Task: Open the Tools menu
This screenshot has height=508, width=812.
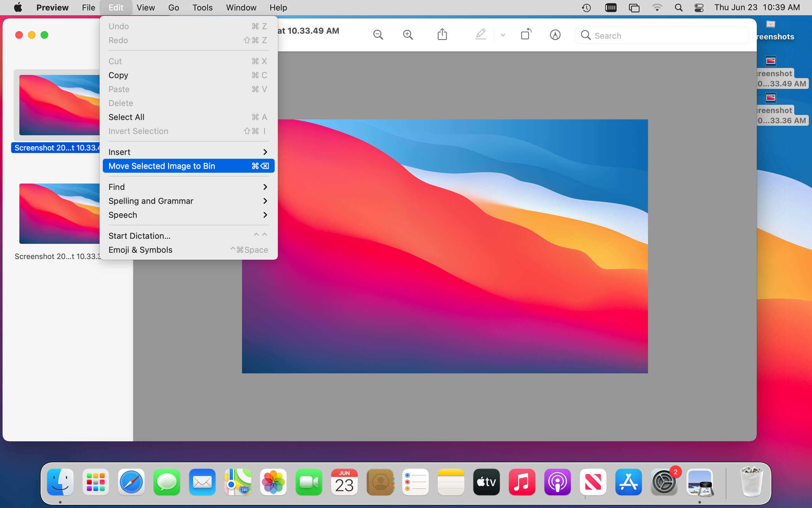Action: click(x=202, y=7)
